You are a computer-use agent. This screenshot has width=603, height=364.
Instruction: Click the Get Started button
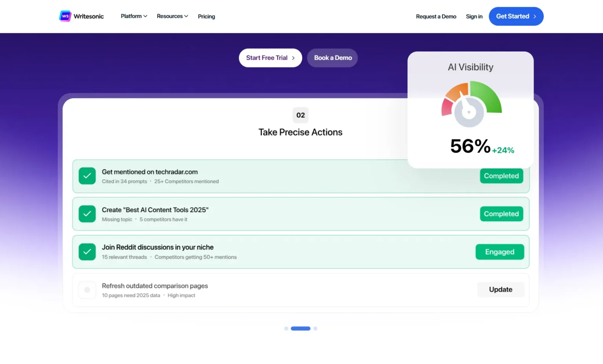(x=516, y=16)
